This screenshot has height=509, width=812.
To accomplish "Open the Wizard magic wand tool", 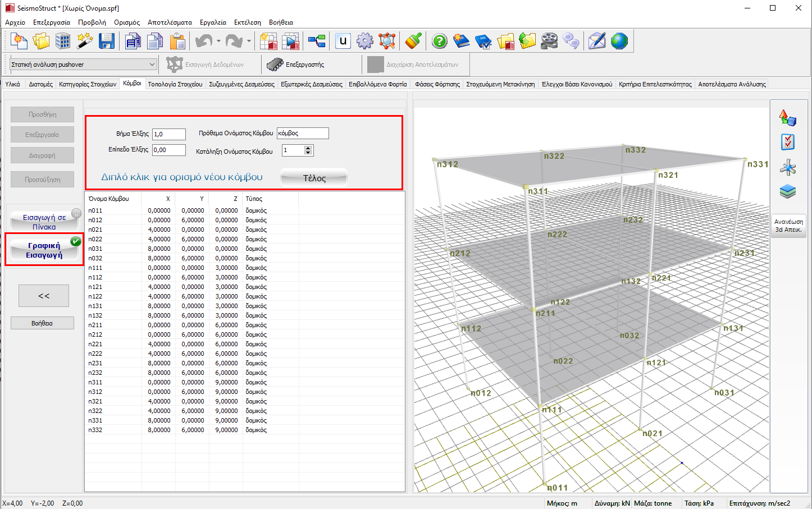I will click(85, 41).
